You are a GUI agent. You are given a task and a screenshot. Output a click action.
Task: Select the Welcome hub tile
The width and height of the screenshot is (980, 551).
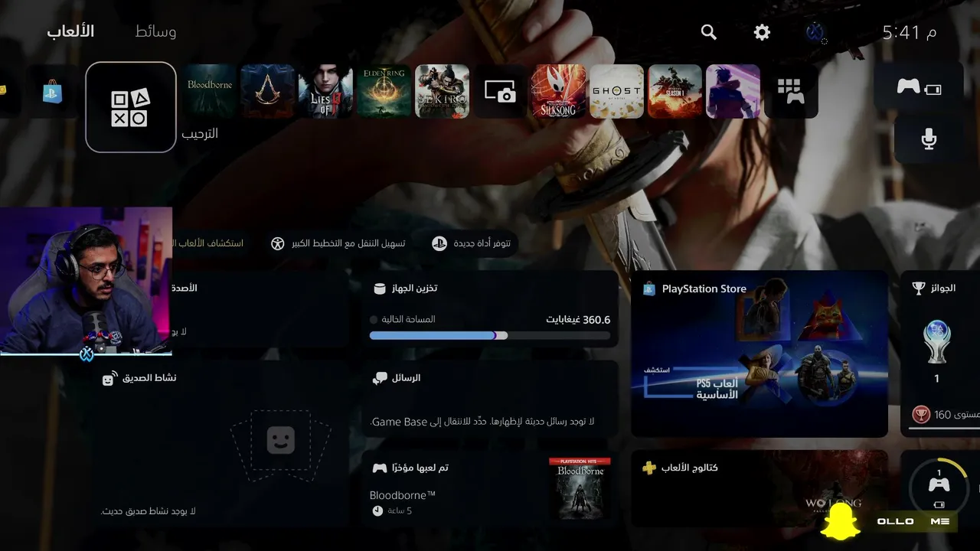[131, 107]
